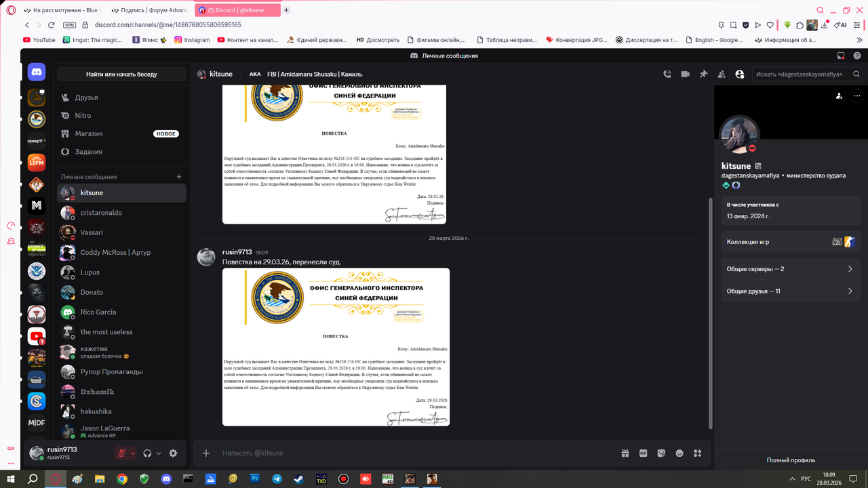Send friend request from profile panel
868x488 pixels.
840,96
